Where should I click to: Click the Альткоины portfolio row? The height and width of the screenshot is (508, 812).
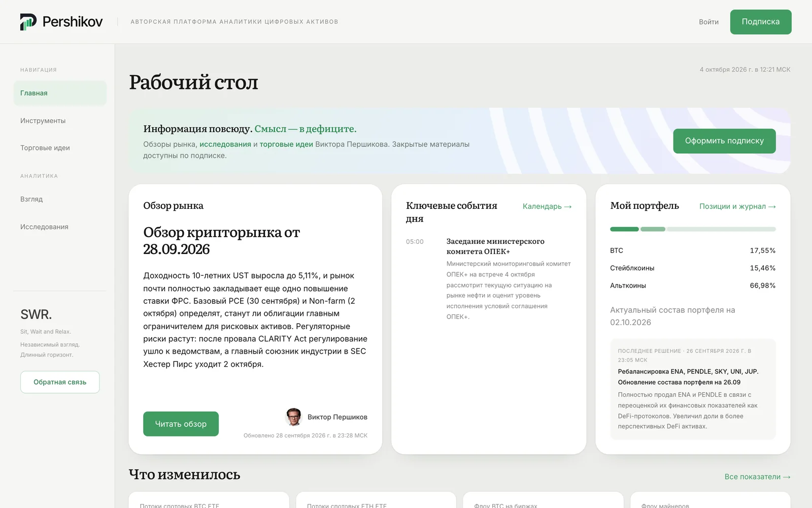click(x=693, y=285)
